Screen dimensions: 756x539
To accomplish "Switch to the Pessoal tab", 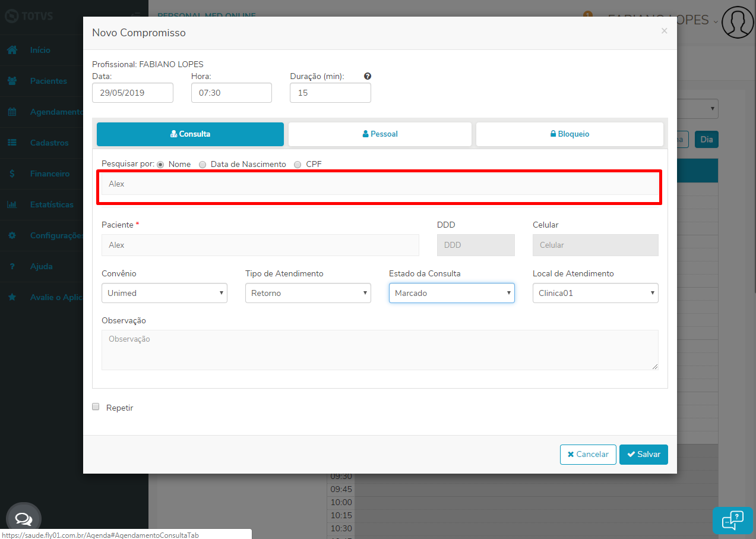I will [380, 134].
